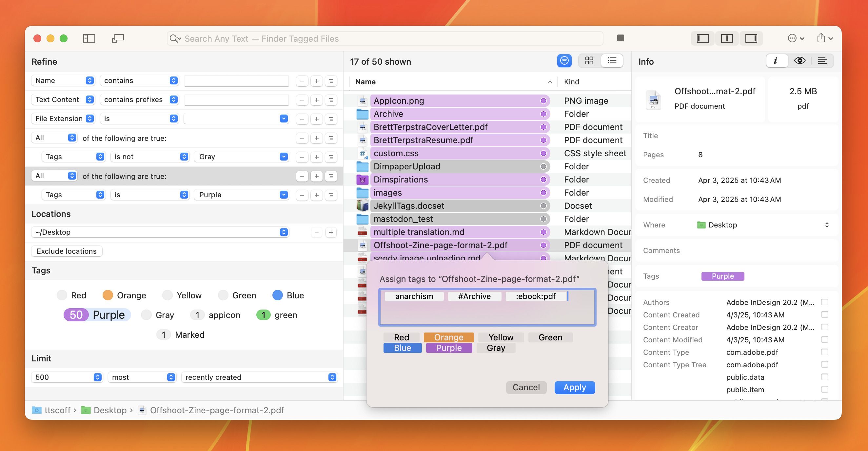868x451 pixels.
Task: Enable the checkbox beside Content Creator
Action: (x=824, y=327)
